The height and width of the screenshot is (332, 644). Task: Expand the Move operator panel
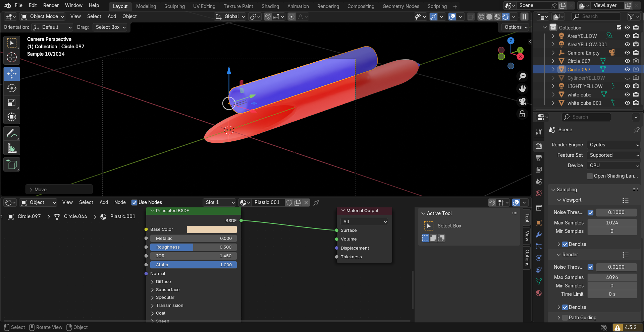[59, 190]
